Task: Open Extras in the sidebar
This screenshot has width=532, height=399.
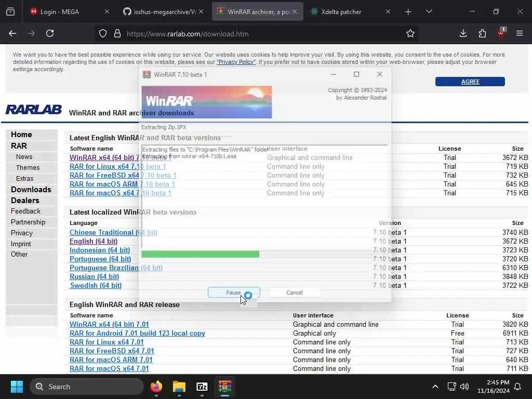Action: [25, 179]
